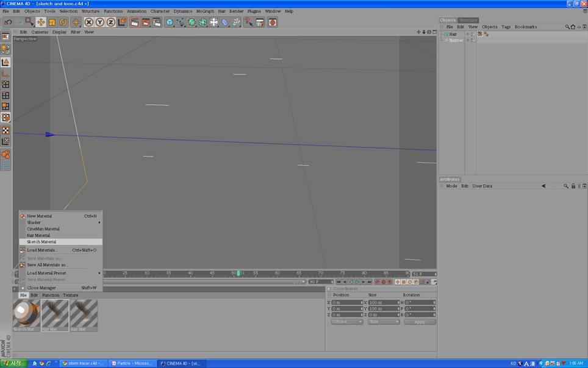The image size is (588, 368).
Task: Open the deformer objects icon
Action: tap(224, 23)
